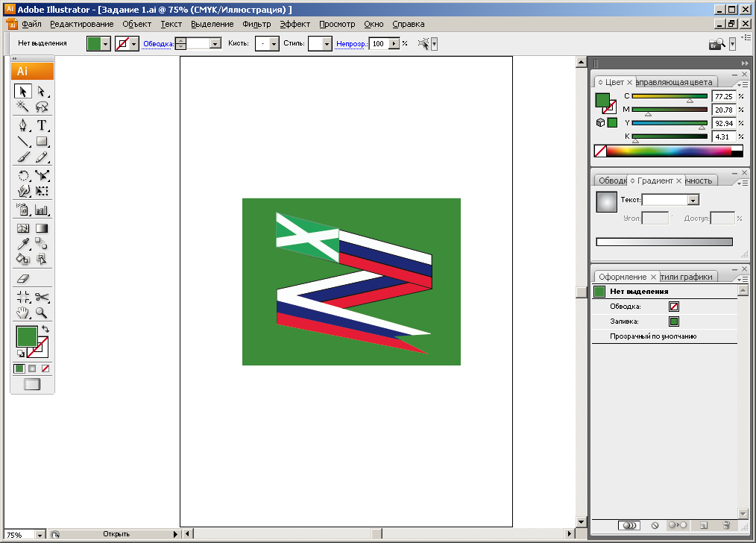Select the Blend tool

point(42,244)
